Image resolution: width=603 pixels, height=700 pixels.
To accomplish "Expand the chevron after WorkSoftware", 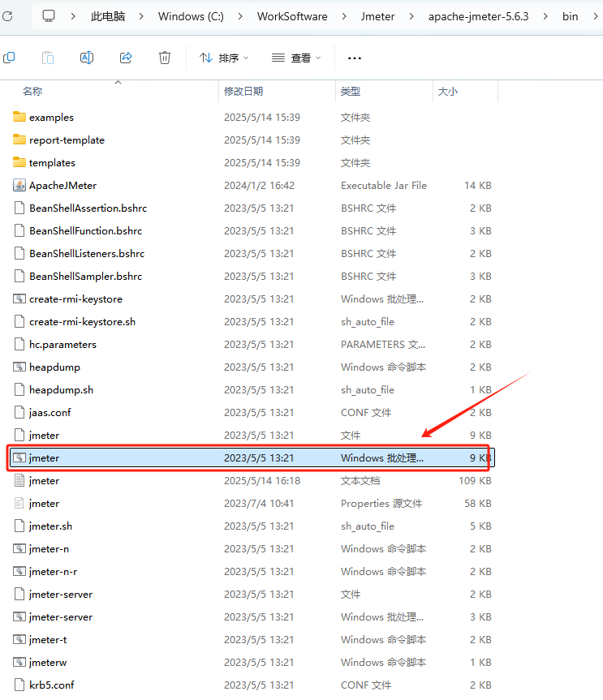I will [344, 16].
